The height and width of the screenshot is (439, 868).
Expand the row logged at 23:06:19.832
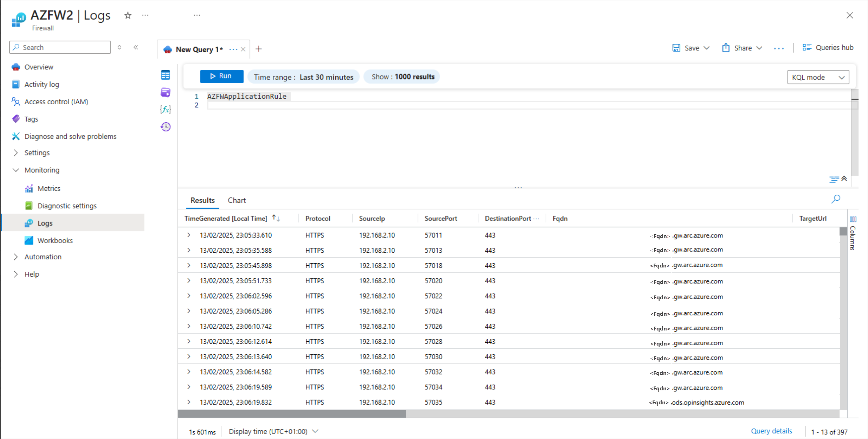point(189,402)
